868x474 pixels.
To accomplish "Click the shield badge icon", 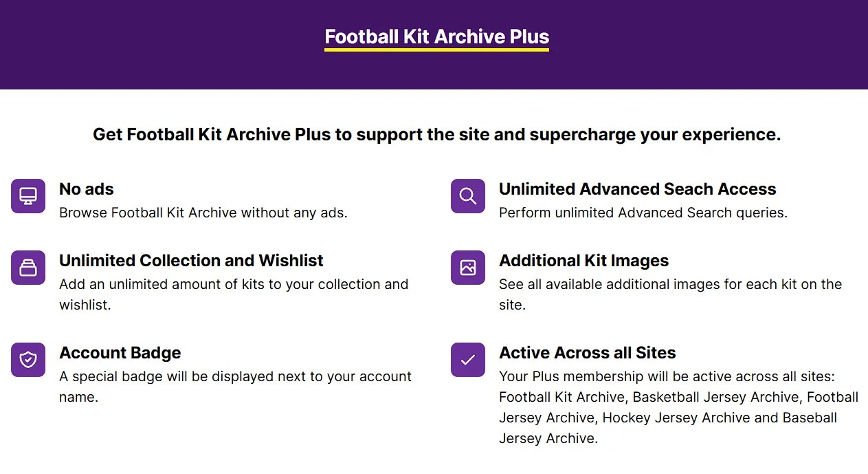I will click(x=28, y=360).
